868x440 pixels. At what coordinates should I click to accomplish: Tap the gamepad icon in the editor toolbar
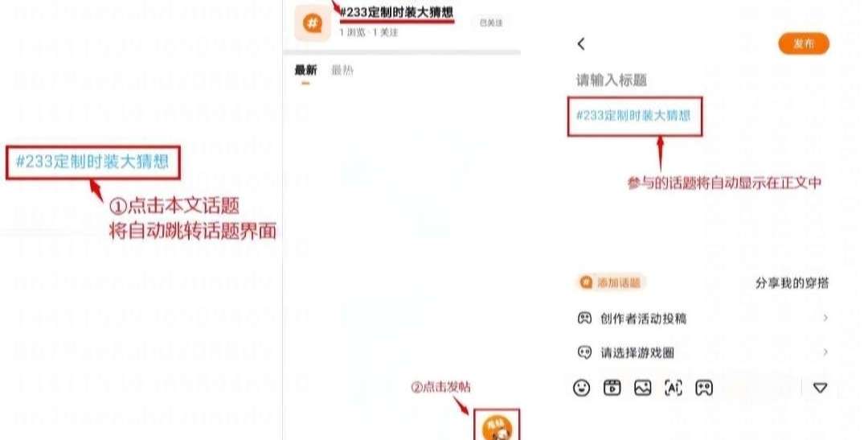tap(703, 388)
